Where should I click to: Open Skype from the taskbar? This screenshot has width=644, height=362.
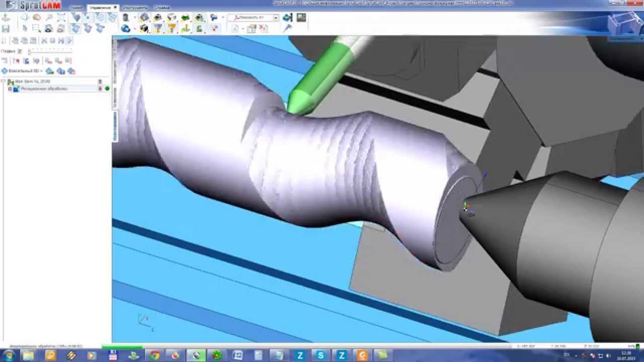point(320,356)
